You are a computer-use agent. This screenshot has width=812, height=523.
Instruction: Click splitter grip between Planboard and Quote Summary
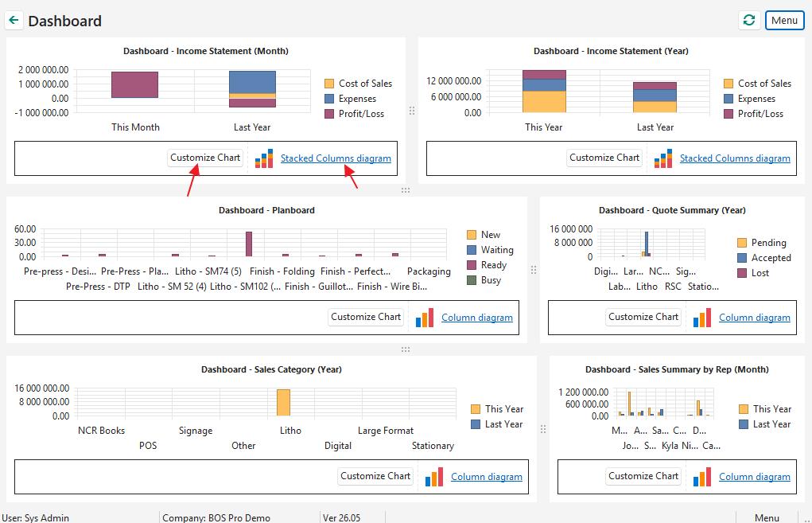coord(534,270)
